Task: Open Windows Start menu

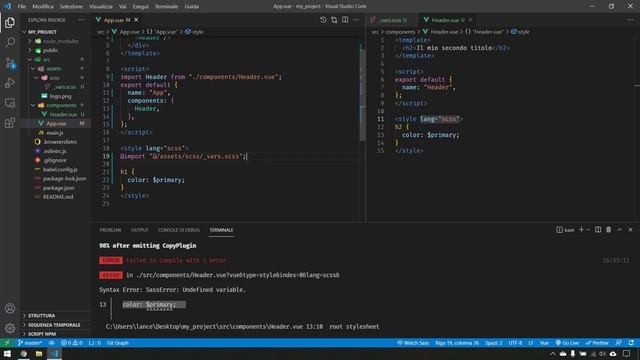Action: point(7,354)
